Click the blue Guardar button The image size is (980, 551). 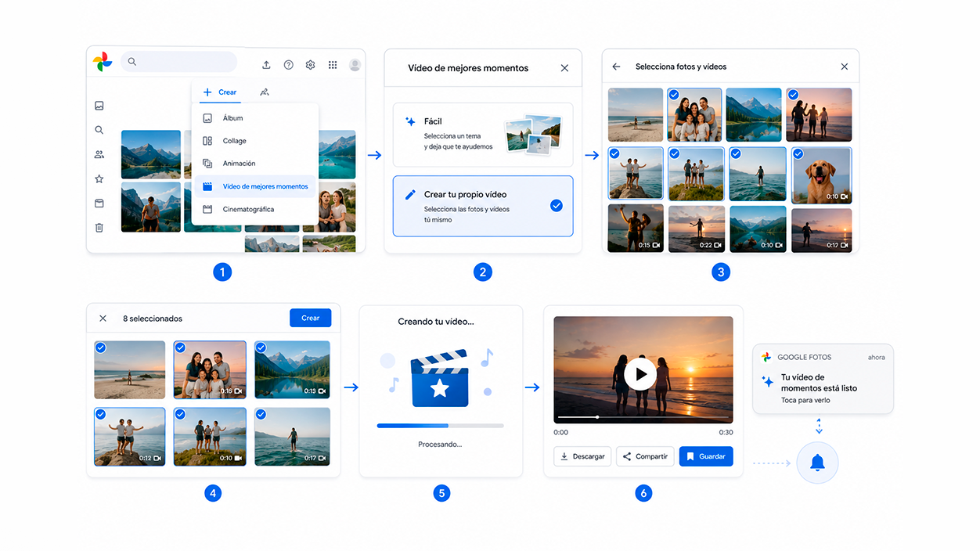[706, 456]
